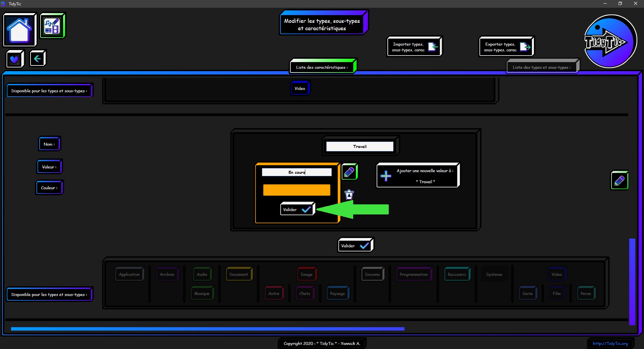Click the pencil icon beside En cours
This screenshot has height=349, width=644.
(349, 172)
